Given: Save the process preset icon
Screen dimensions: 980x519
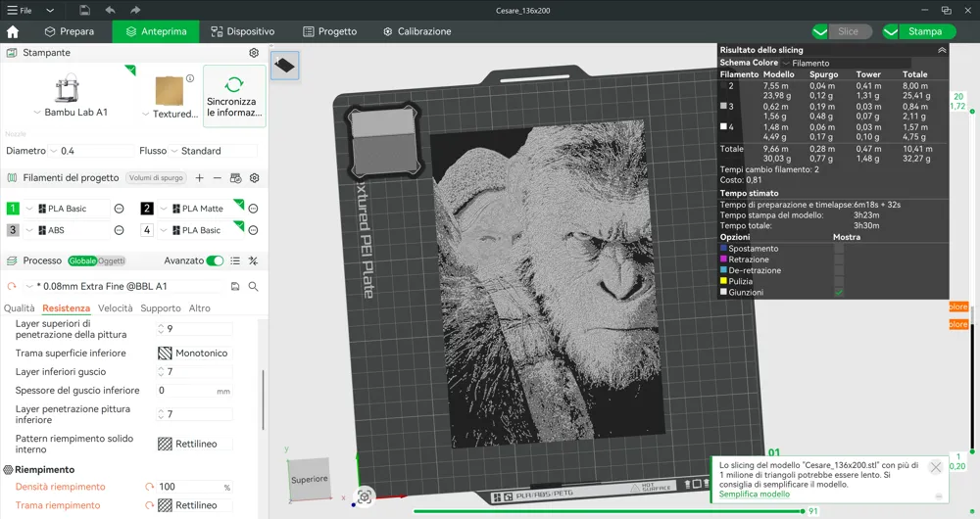Looking at the screenshot, I should pyautogui.click(x=235, y=286).
